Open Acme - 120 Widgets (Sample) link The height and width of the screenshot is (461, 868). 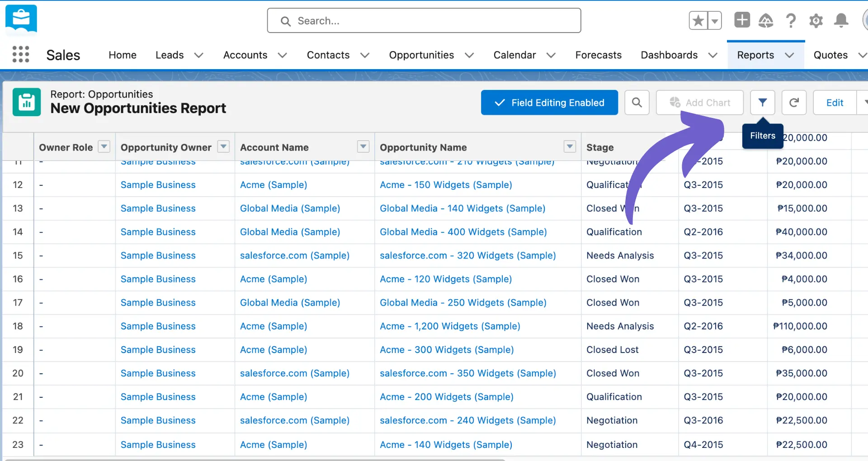[446, 279]
